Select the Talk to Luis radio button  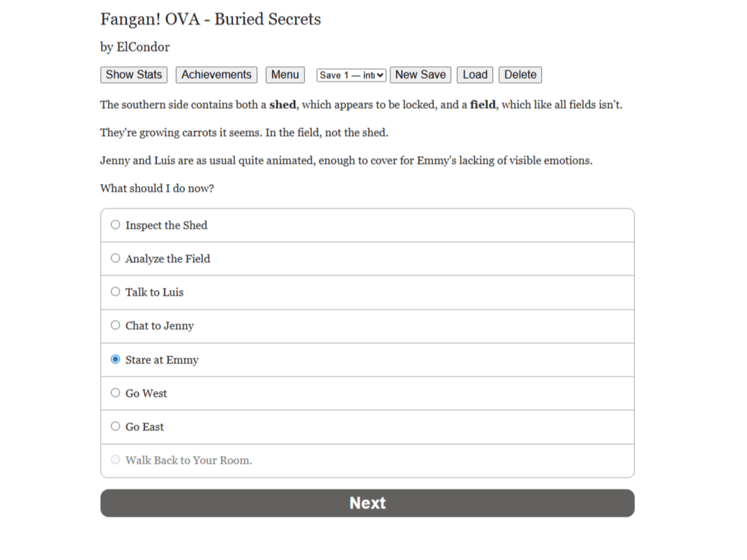point(115,291)
